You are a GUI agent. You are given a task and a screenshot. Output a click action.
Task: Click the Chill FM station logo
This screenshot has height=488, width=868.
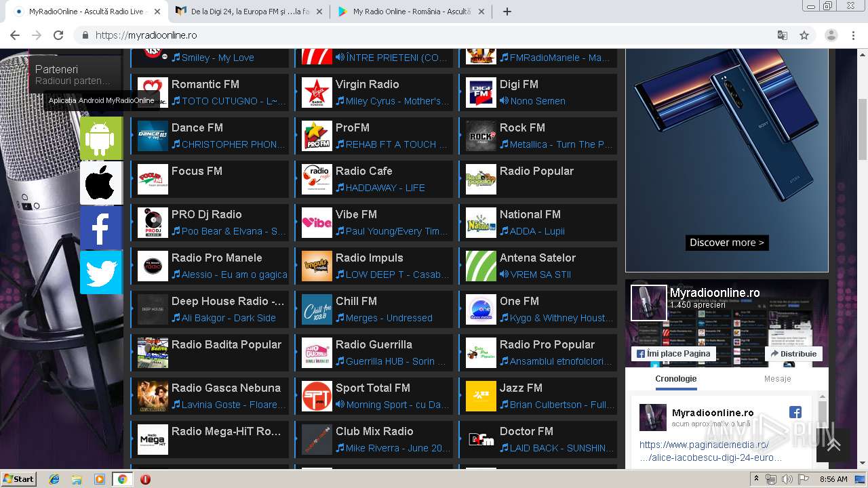(x=317, y=309)
